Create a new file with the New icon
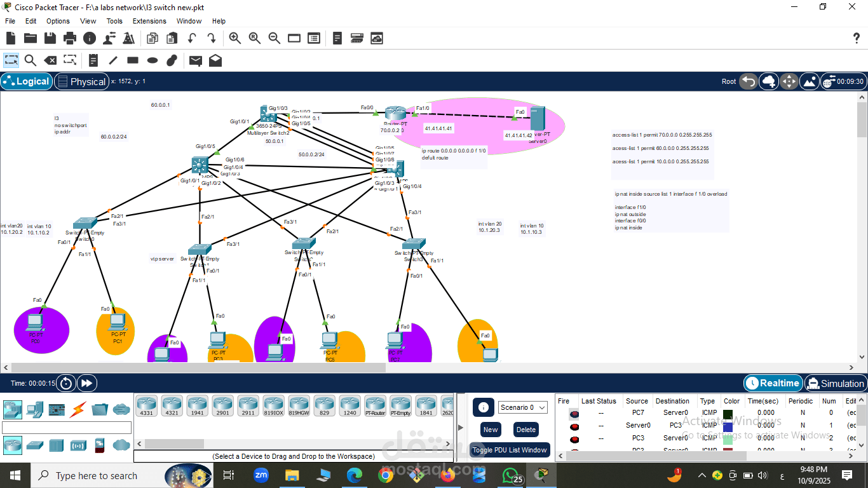The image size is (868, 488). coord(11,38)
